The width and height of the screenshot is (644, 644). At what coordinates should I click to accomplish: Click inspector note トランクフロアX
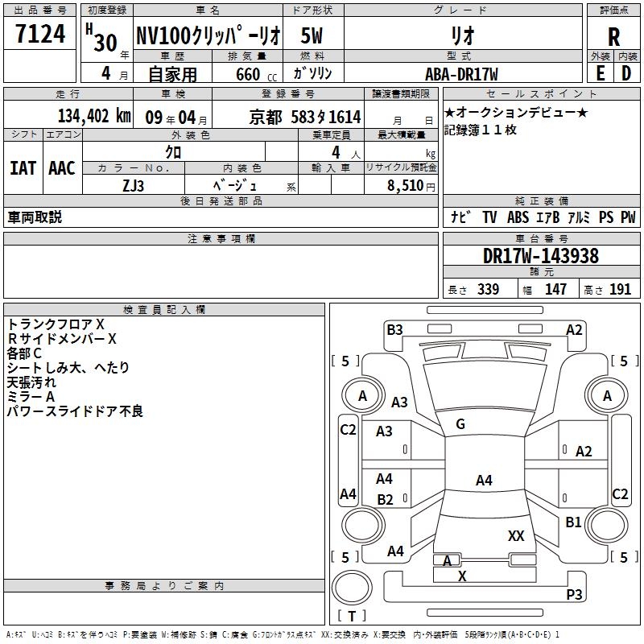pos(56,324)
